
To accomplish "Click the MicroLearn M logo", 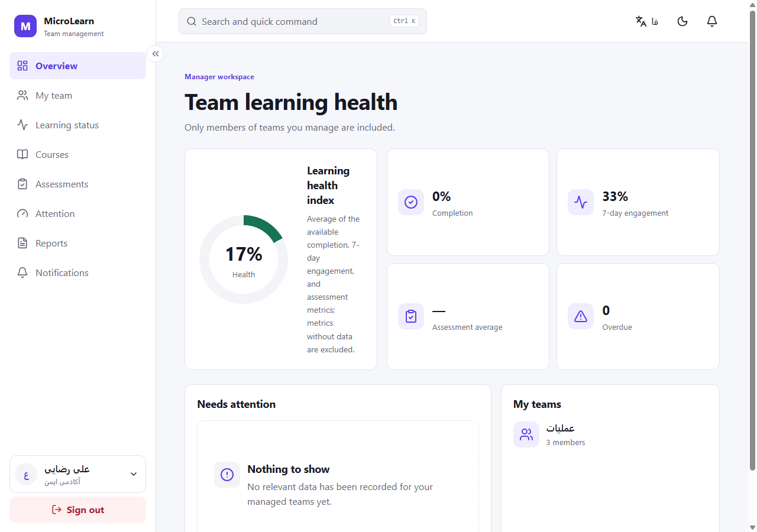I will pyautogui.click(x=25, y=26).
